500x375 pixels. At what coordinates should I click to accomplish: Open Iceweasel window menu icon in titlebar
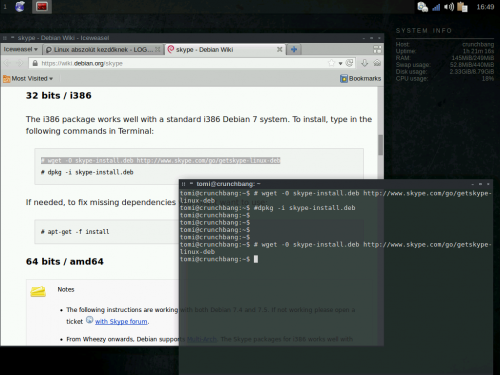coord(5,38)
